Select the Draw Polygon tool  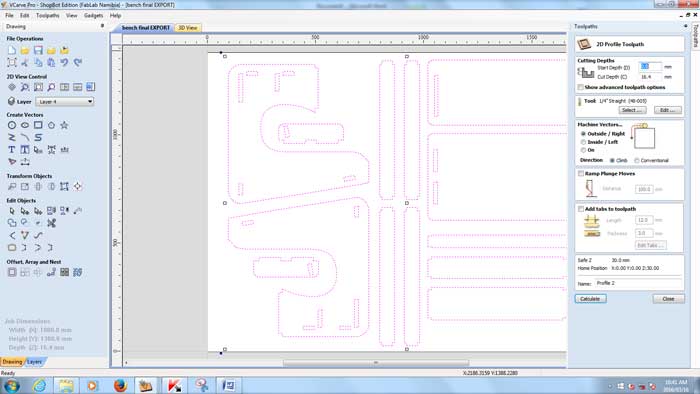coord(51,125)
